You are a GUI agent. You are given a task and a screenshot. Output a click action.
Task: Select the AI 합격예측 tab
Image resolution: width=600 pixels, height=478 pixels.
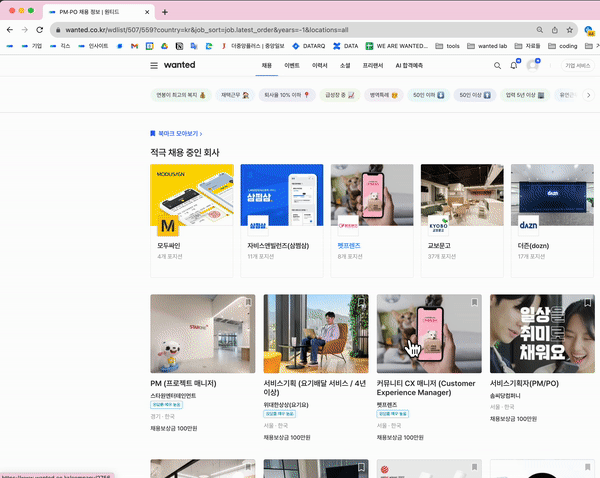[409, 66]
